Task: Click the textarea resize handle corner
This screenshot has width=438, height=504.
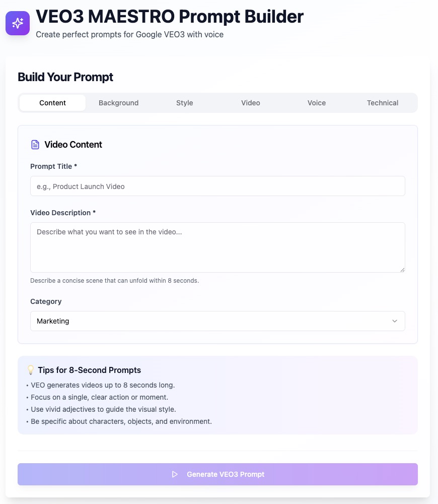Action: coord(402,270)
